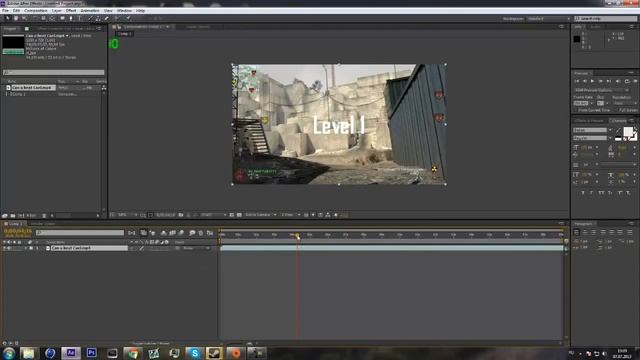640x360 pixels.
Task: Open the Graph Editor in timeline
Action: pyautogui.click(x=210, y=233)
